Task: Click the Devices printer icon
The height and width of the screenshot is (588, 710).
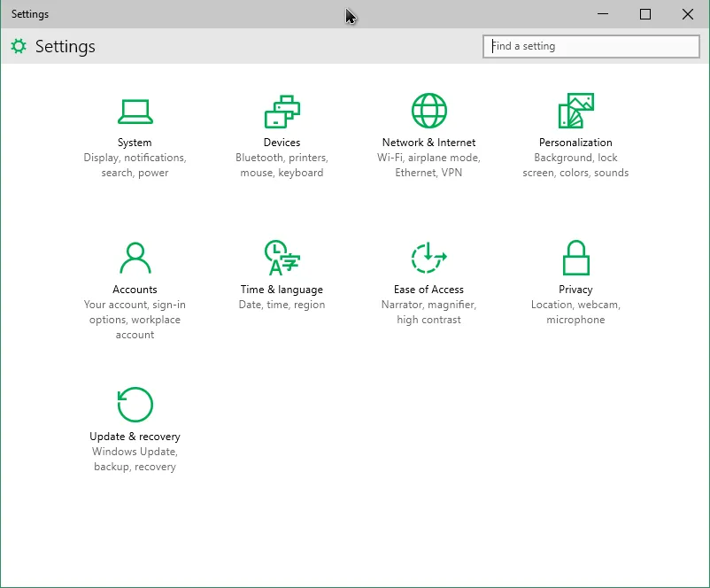Action: point(282,110)
